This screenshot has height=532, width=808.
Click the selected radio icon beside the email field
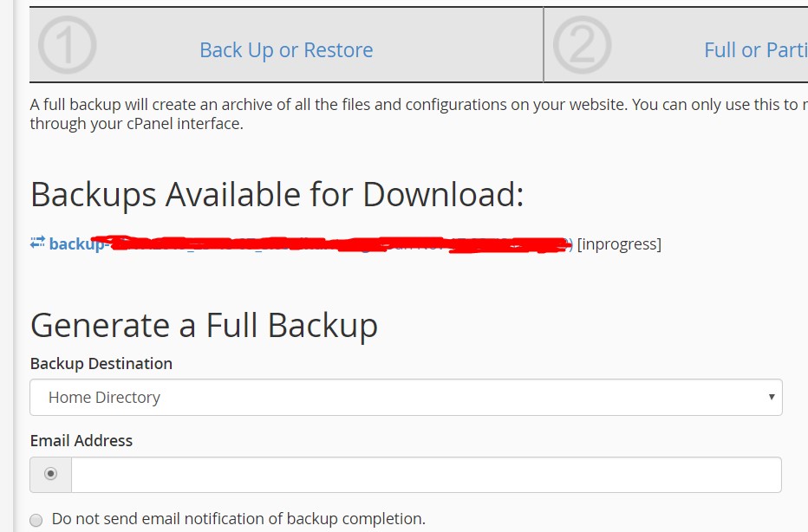[x=49, y=474]
